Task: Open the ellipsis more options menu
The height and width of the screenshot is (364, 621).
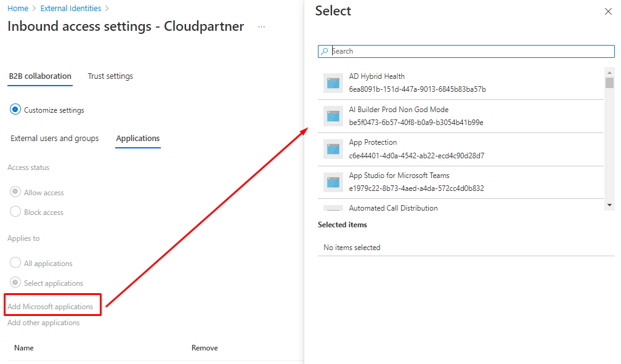Action: click(261, 27)
